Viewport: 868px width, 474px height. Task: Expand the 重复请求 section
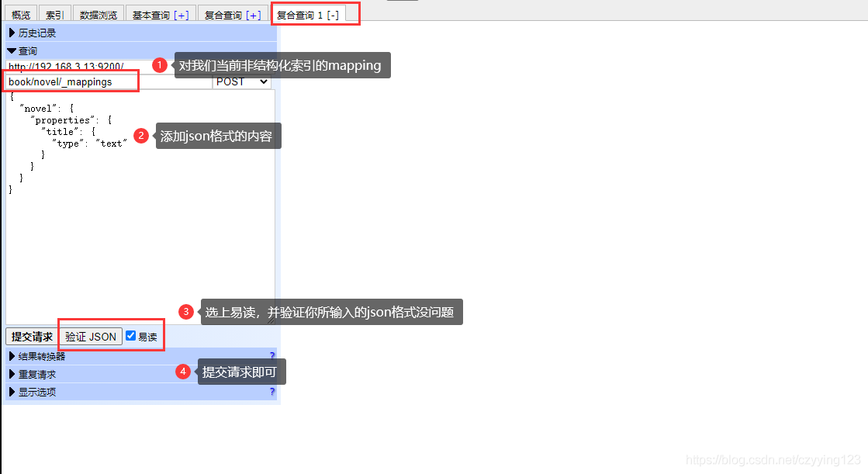click(141, 374)
